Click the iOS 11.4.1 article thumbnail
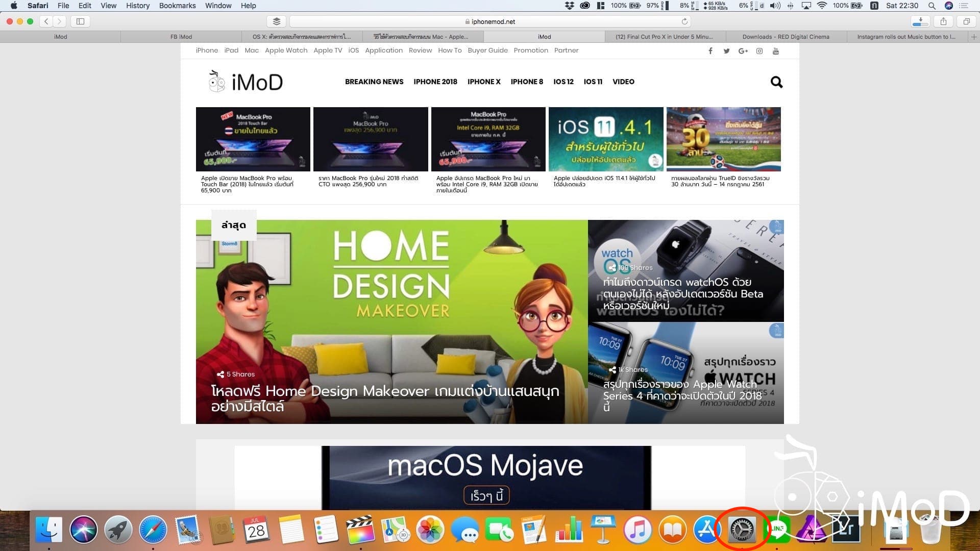980x551 pixels. 606,139
